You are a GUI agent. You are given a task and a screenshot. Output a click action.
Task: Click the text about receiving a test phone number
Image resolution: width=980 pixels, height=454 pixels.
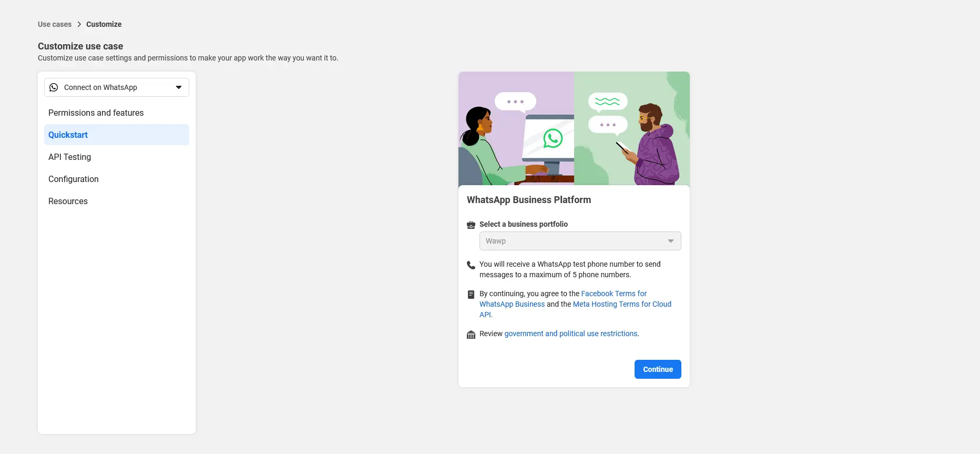coord(570,269)
